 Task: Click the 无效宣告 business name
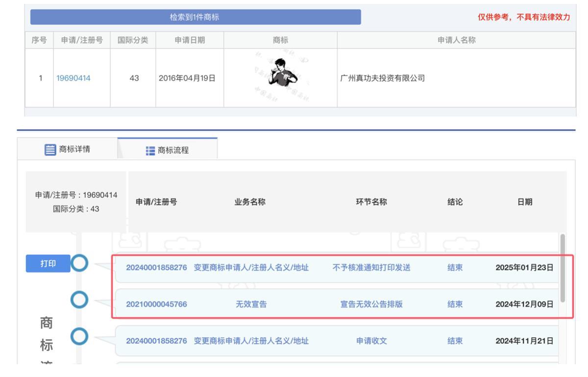(x=251, y=304)
